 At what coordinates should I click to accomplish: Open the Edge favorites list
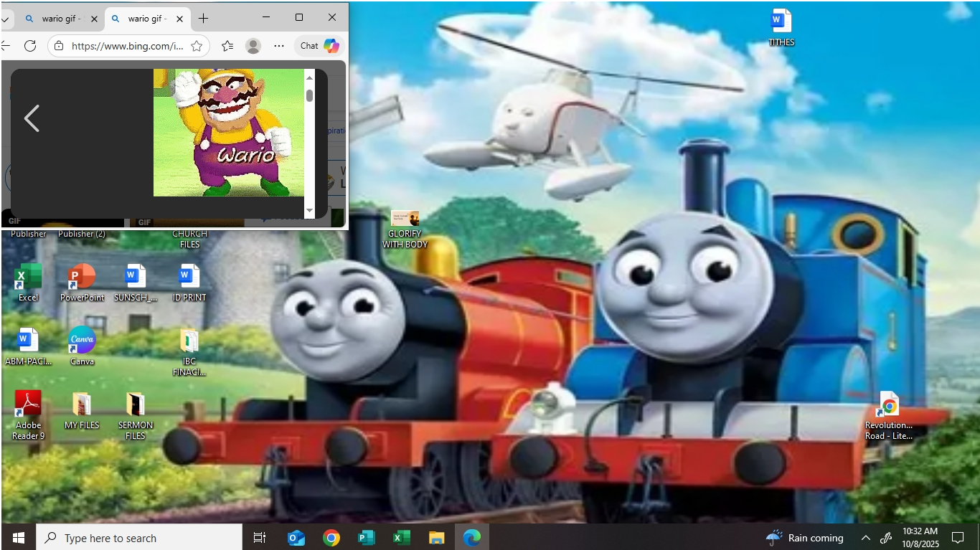click(227, 46)
